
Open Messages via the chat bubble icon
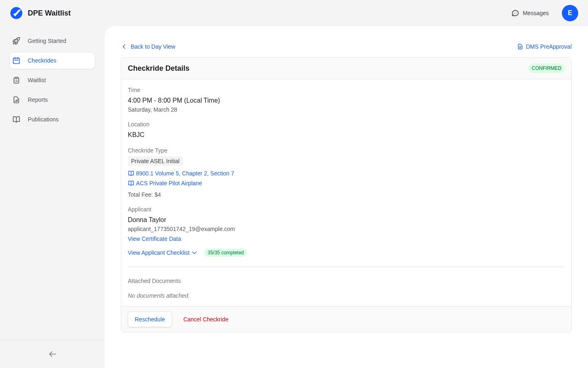click(x=515, y=13)
